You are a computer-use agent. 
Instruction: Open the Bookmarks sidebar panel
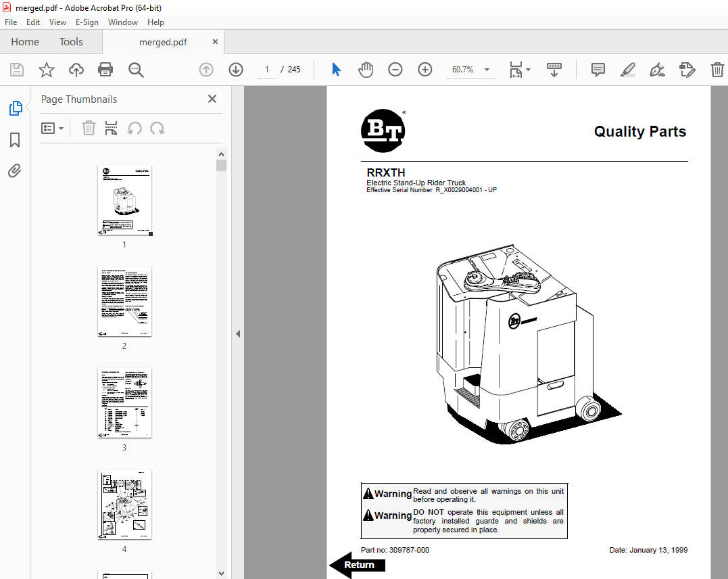15,139
